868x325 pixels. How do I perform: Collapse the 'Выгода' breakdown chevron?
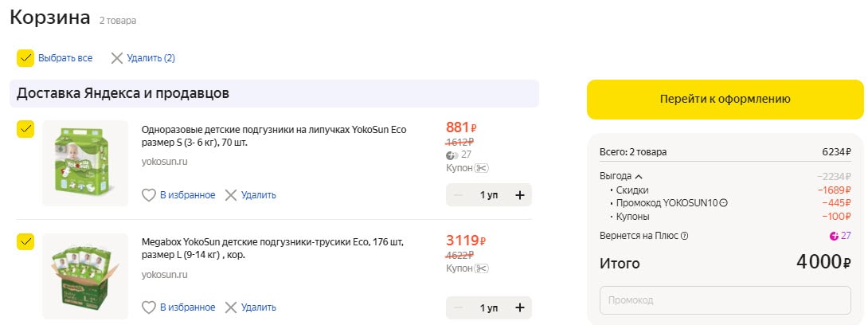point(639,176)
